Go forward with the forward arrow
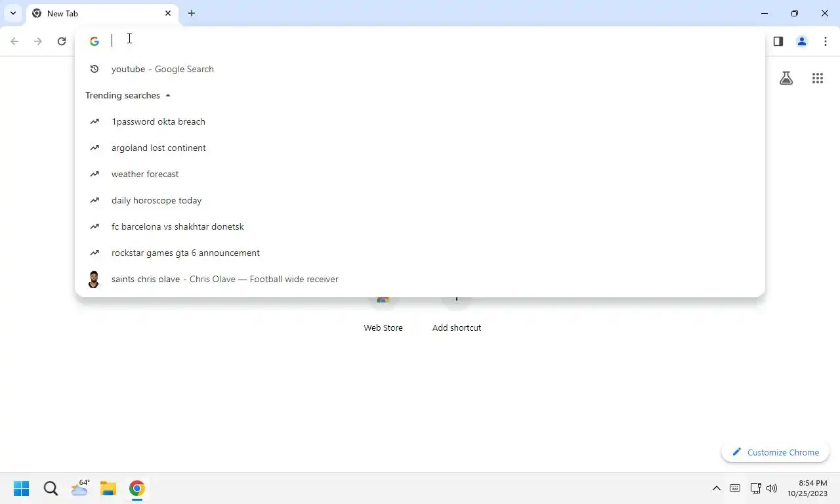This screenshot has width=840, height=504. tap(38, 41)
